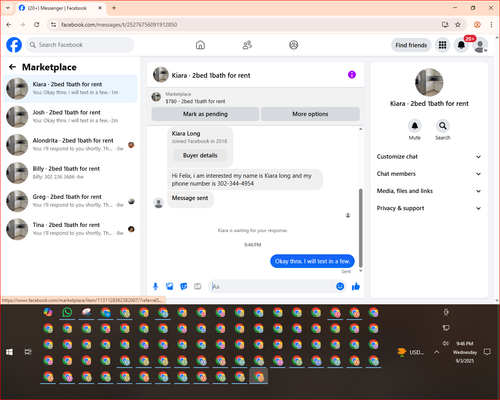Open the Menu grid icon

pos(442,45)
